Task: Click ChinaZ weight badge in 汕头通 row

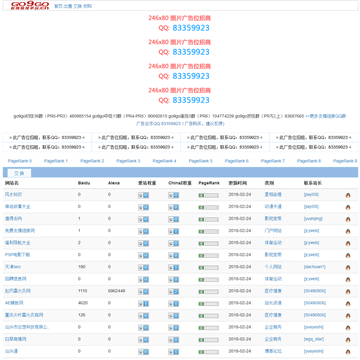Action: coord(173,352)
